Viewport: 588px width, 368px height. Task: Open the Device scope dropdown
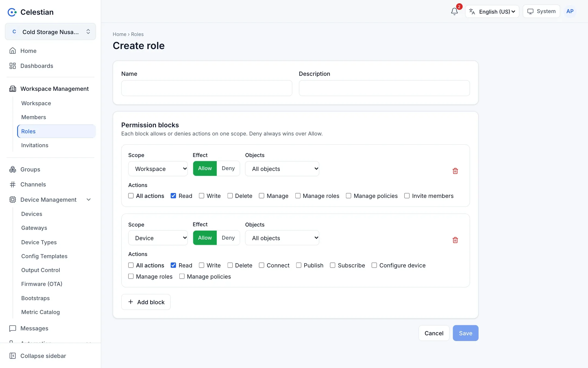(158, 238)
